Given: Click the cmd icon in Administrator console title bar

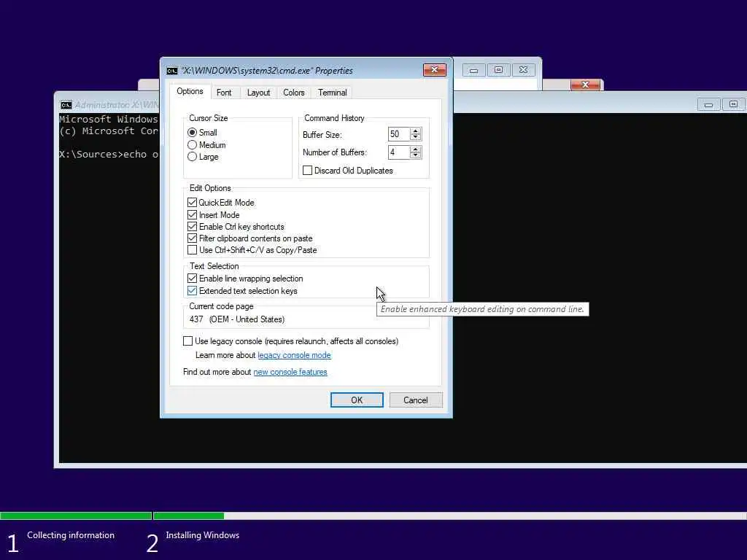Looking at the screenshot, I should point(66,105).
